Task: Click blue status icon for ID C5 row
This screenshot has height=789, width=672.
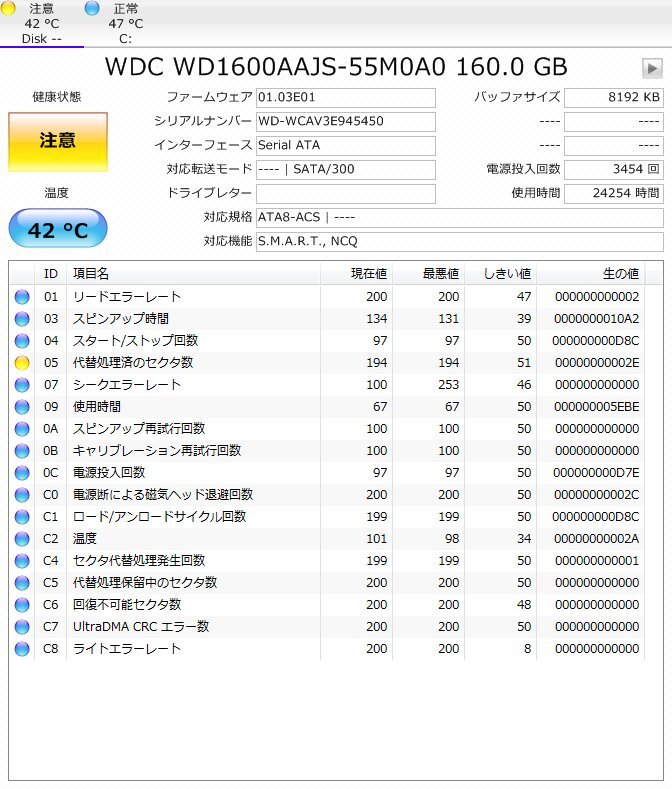Action: click(22, 583)
